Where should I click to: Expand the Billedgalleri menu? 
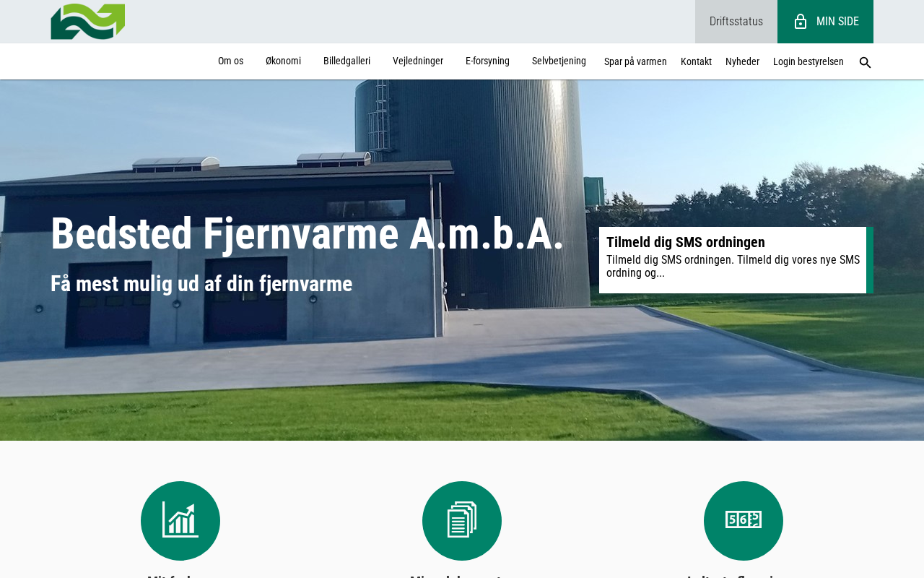point(346,61)
